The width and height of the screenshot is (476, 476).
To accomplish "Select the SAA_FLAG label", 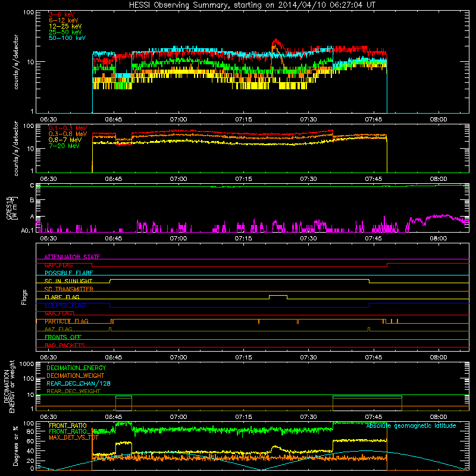I will (x=58, y=314).
